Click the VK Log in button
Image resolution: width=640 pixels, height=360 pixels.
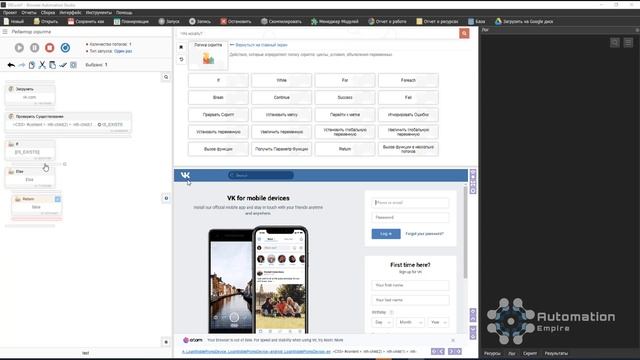click(x=386, y=234)
